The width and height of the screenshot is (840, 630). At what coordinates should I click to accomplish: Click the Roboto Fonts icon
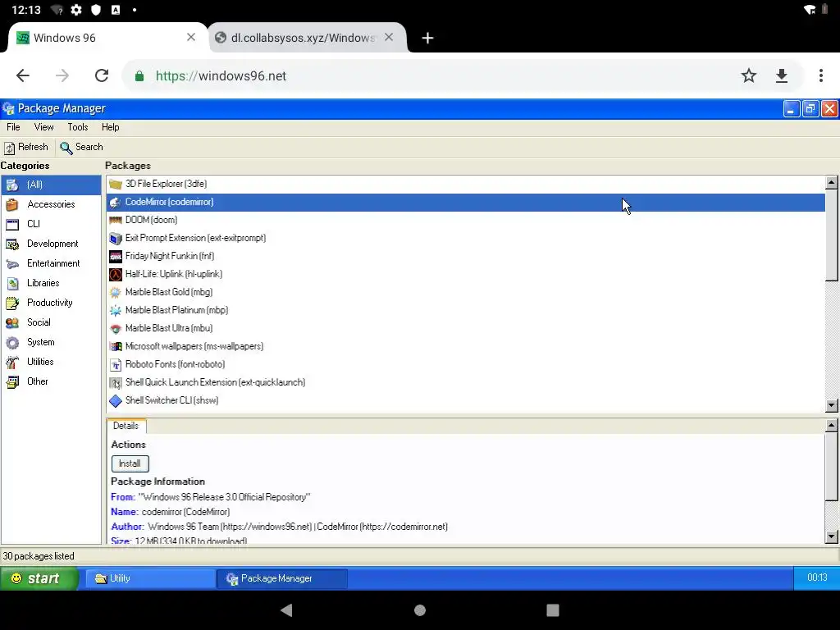coord(115,365)
